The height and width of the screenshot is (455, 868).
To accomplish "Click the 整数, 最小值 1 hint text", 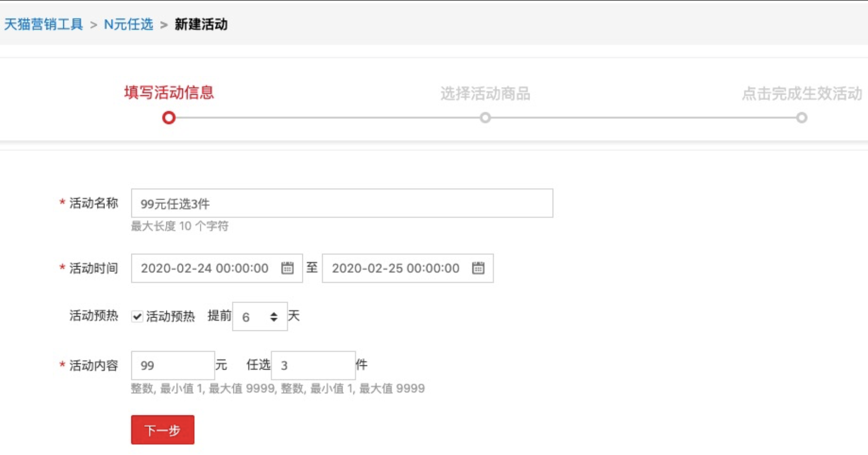I will coord(278,389).
